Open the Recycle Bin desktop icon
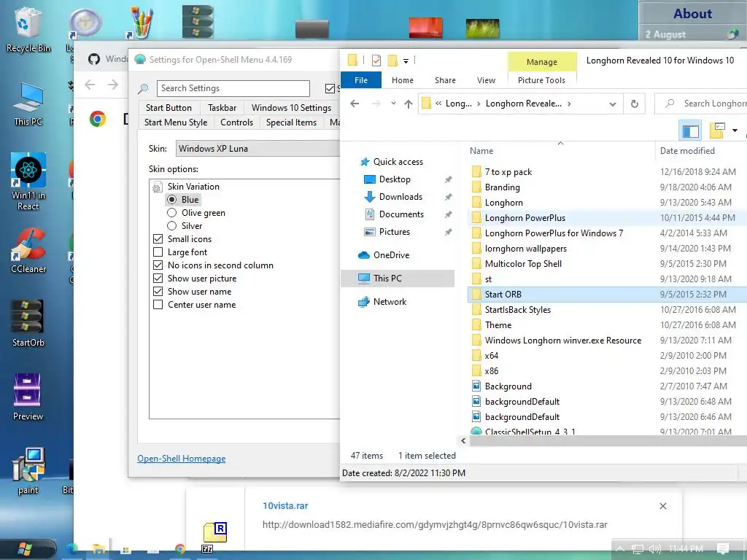The height and width of the screenshot is (560, 747). pos(28,29)
